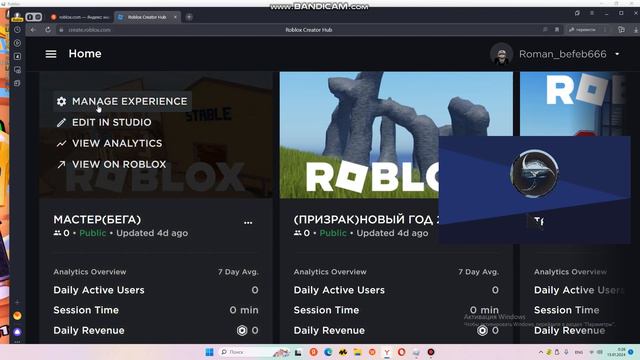Go back with browser back arrow
Screen dimensions: 640x360
tap(33, 30)
